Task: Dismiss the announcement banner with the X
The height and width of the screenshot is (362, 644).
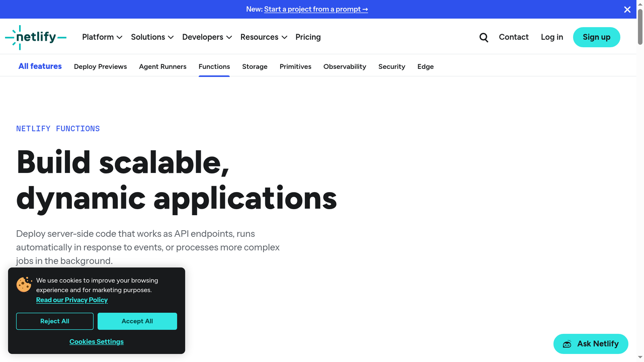Action: (x=627, y=9)
